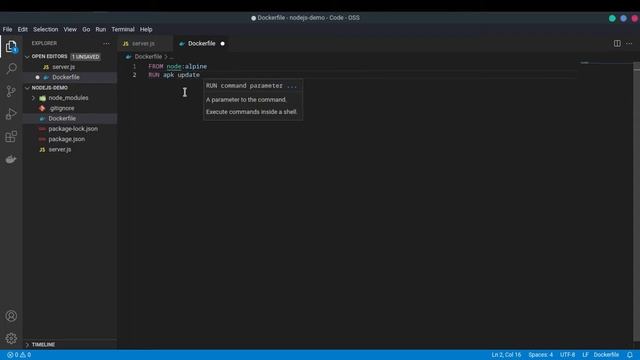Open the package.json file

click(70, 139)
